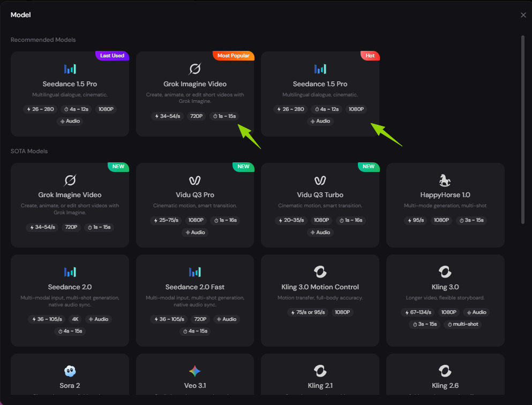Image resolution: width=532 pixels, height=405 pixels.
Task: Click the purple Last Used badge
Action: pos(113,56)
